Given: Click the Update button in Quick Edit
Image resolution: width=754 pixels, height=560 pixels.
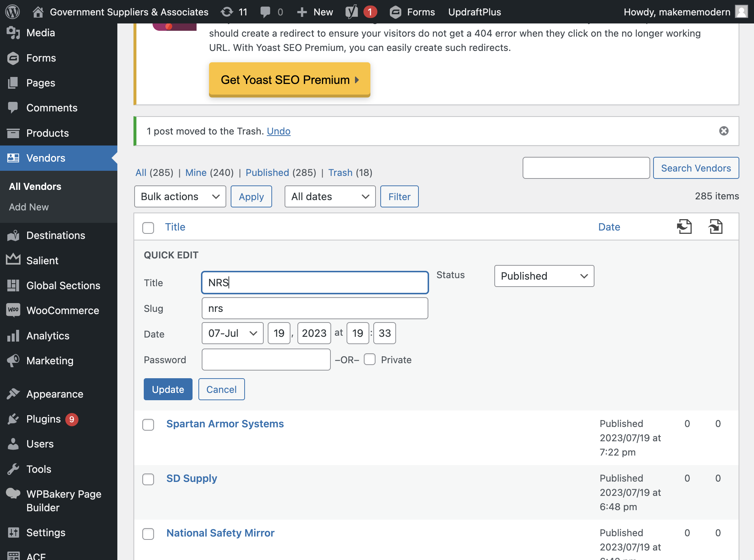Looking at the screenshot, I should [168, 389].
